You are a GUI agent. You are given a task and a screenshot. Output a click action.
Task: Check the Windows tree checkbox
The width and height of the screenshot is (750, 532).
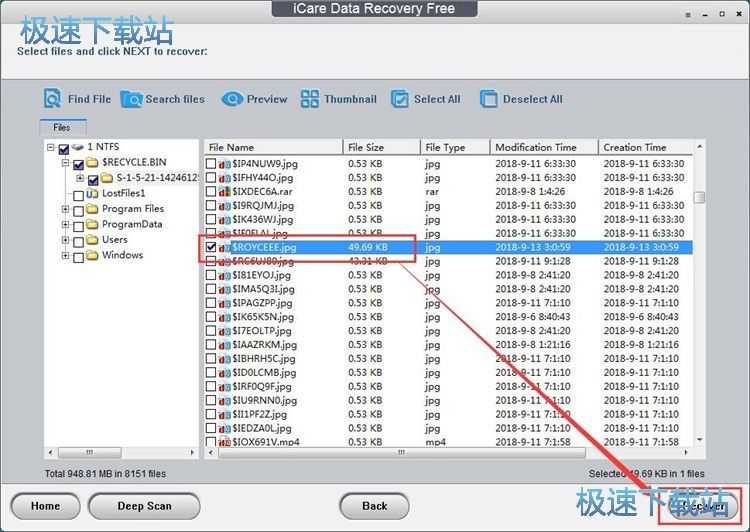[78, 257]
